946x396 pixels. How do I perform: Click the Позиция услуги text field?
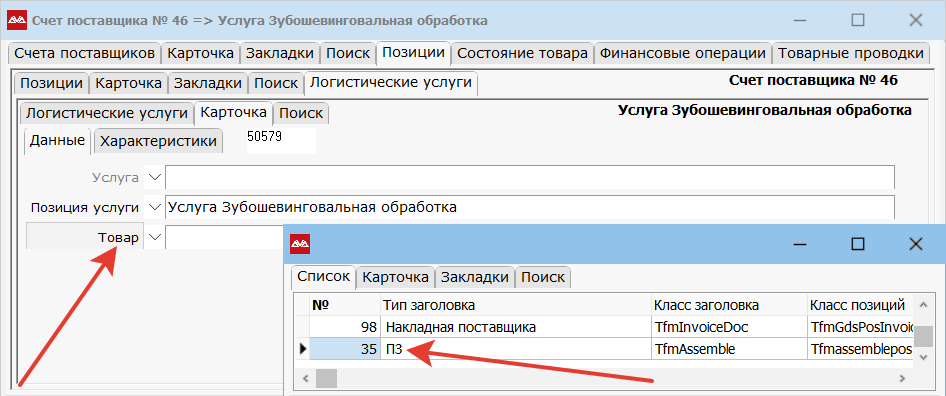tap(530, 207)
